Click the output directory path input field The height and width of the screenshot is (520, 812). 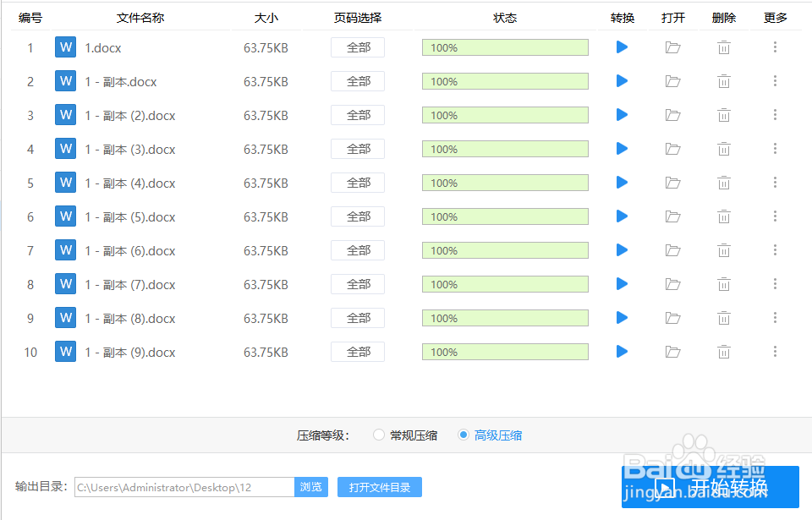[x=184, y=487]
